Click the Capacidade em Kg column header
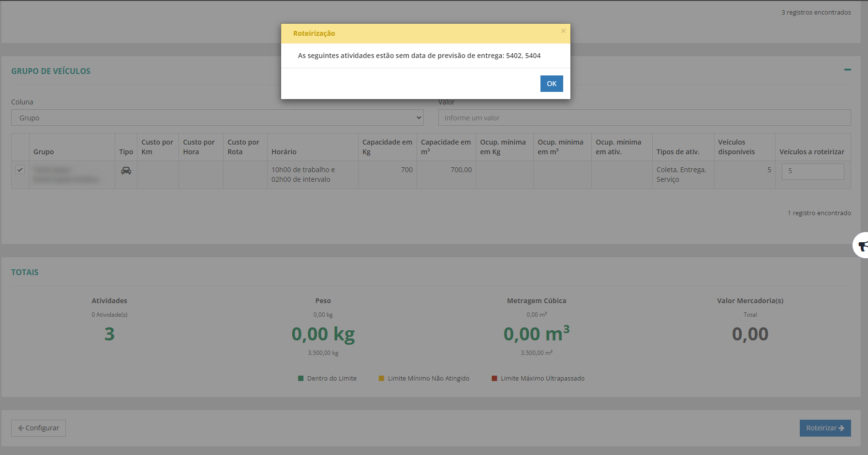This screenshot has height=455, width=868. pyautogui.click(x=387, y=147)
